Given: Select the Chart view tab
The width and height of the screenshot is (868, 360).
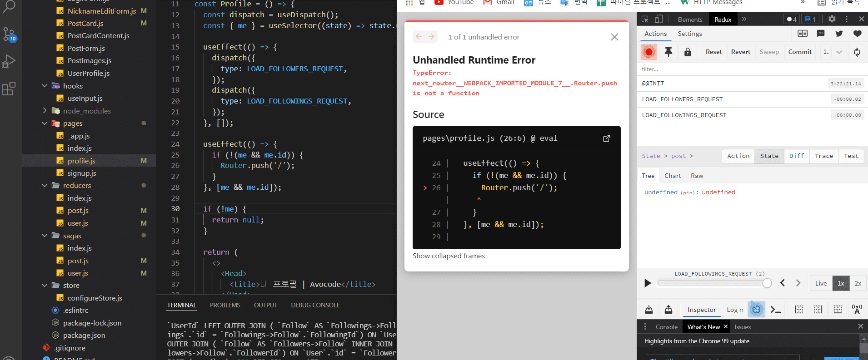Looking at the screenshot, I should pos(673,176).
